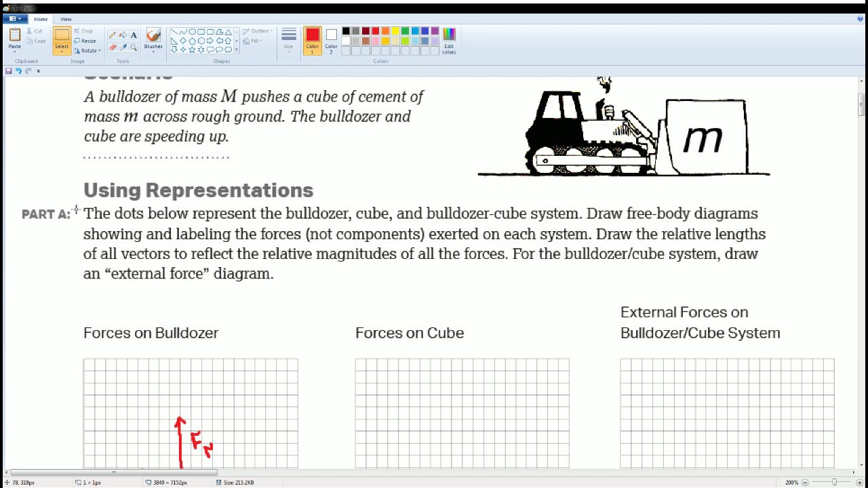Pick the orange color swatch

(x=385, y=31)
